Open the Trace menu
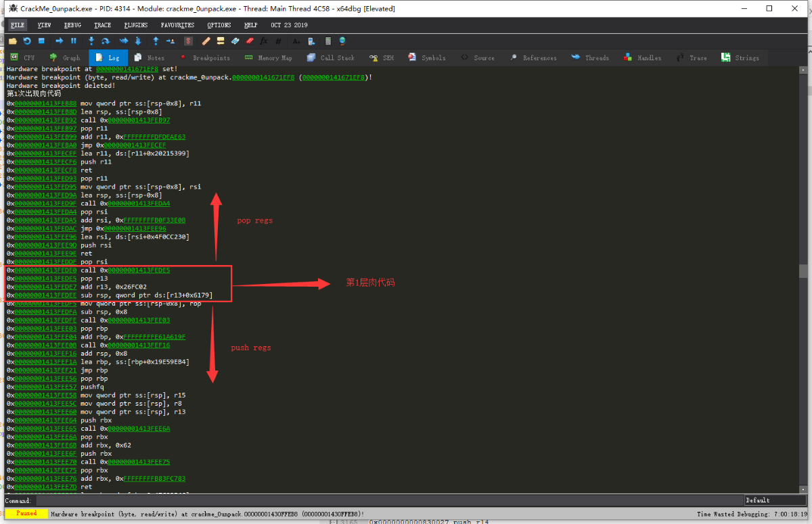 point(103,25)
